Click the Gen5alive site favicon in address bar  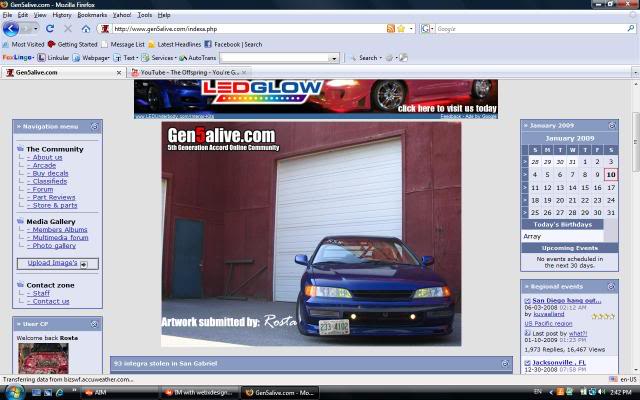point(105,29)
